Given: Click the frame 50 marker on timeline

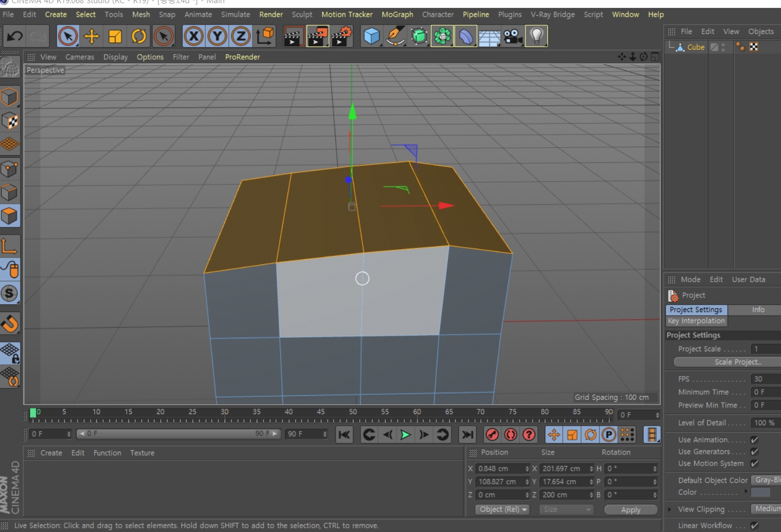Looking at the screenshot, I should coord(353,412).
